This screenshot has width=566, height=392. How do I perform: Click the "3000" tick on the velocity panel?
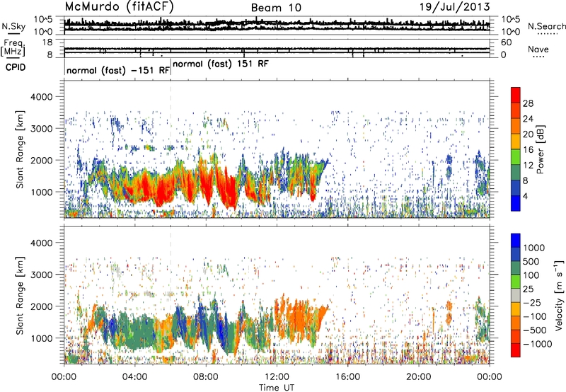pyautogui.click(x=40, y=275)
